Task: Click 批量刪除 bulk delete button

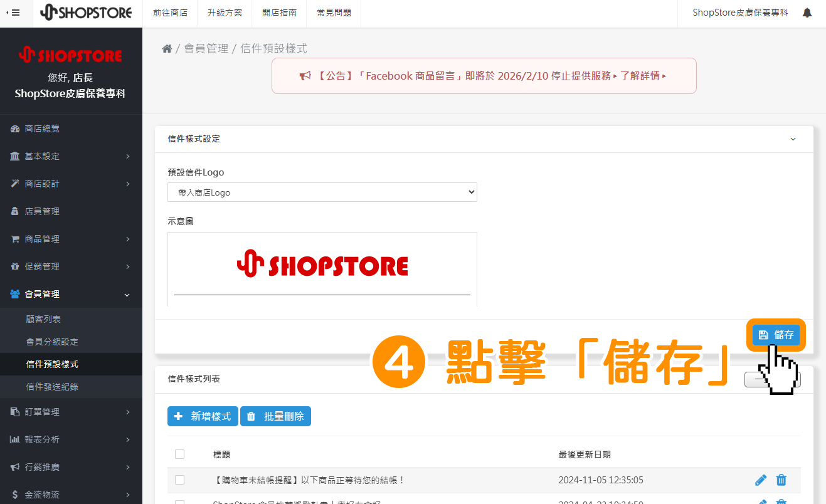Action: coord(275,416)
